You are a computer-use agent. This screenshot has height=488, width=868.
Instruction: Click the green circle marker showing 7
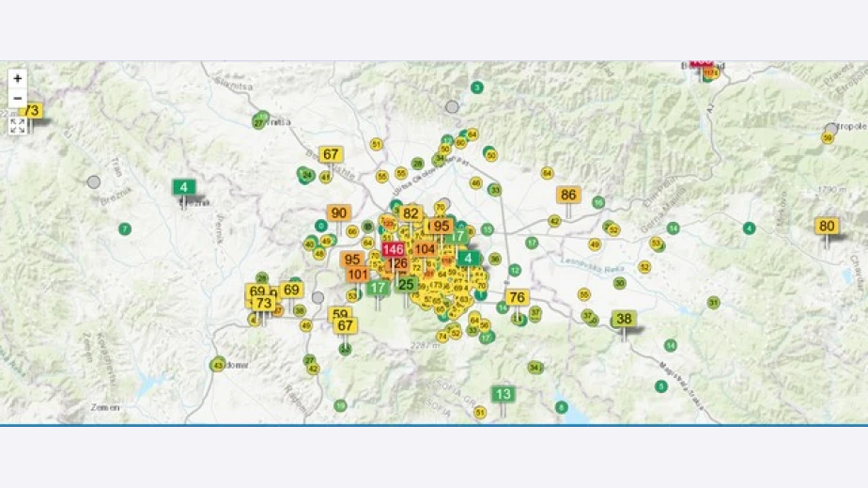pos(125,229)
